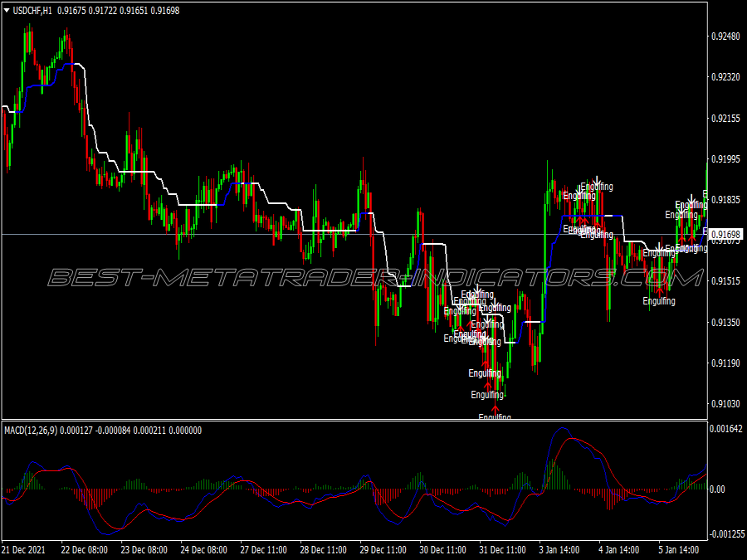Click the 23 Dec 08:00 time label
The image size is (747, 560).
click(144, 549)
